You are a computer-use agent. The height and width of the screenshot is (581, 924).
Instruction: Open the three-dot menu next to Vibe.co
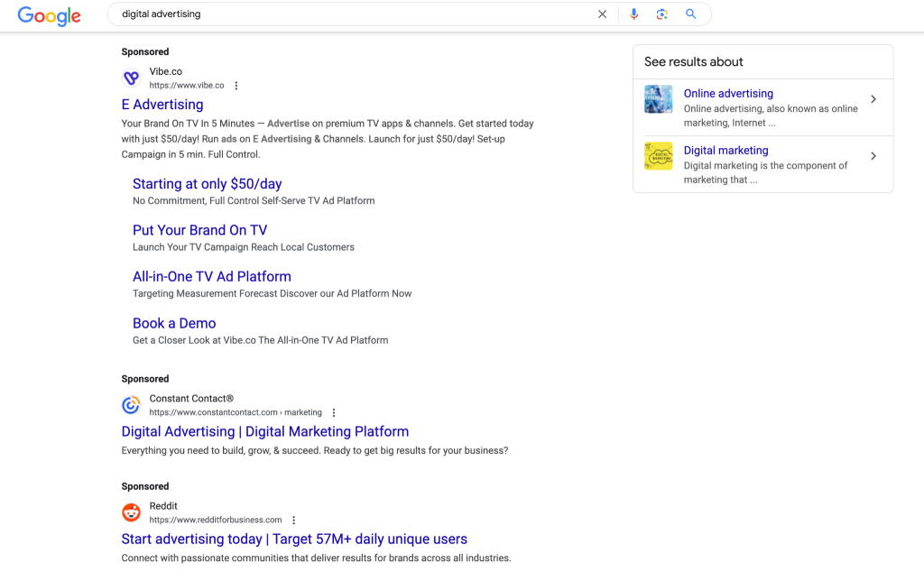236,85
